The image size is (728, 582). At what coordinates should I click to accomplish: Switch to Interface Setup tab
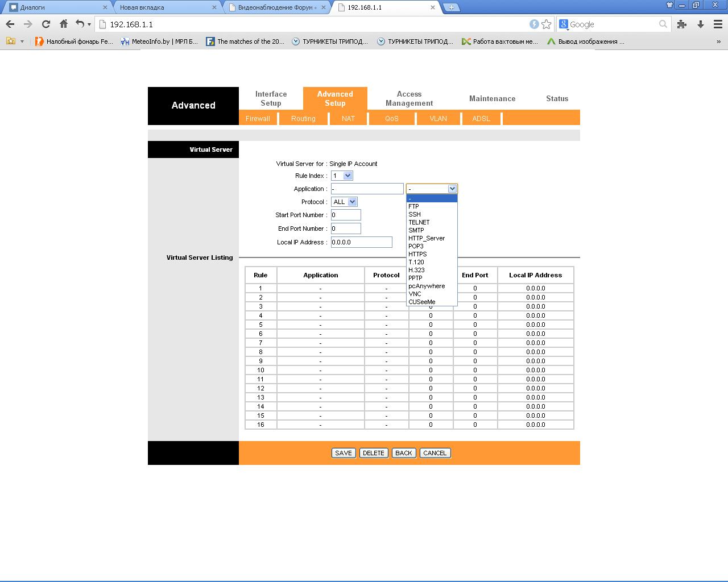click(x=271, y=98)
